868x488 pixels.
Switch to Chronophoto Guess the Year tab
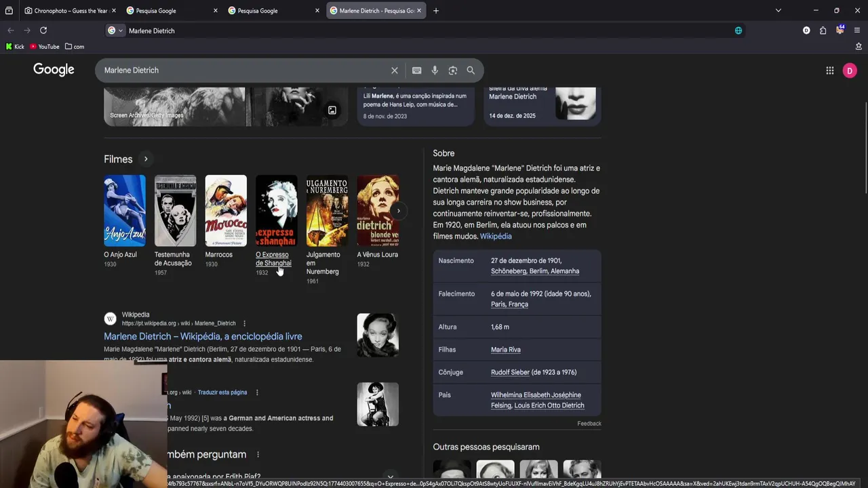tap(71, 11)
